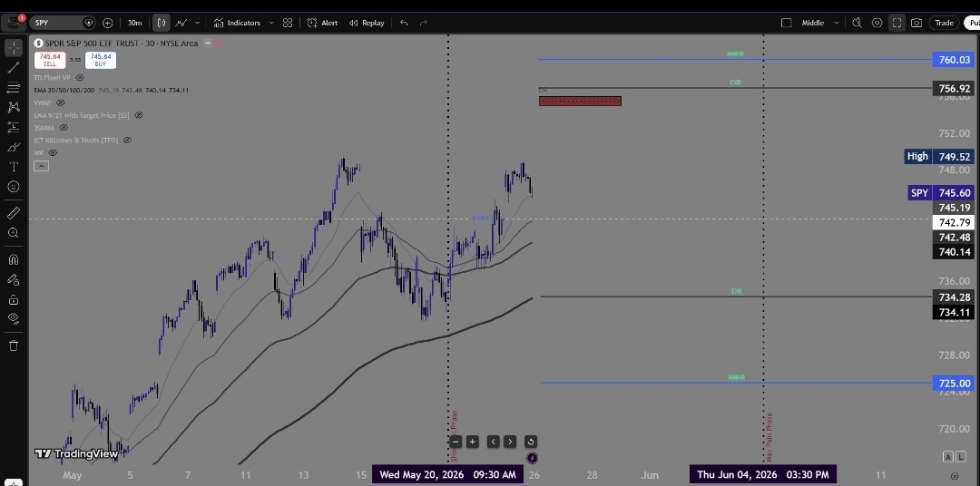Viewport: 980px width, 486px height.
Task: Click the trash remove objects icon
Action: (13, 345)
